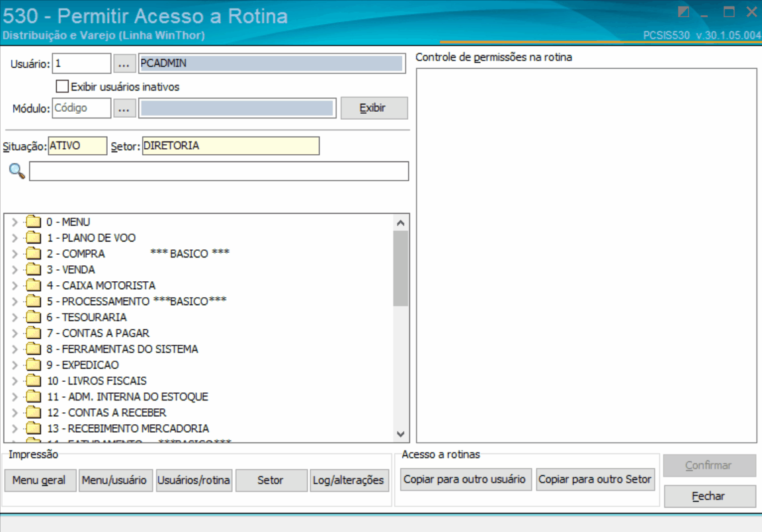
Task: Click the folder icon of 0 - MENU
Action: pos(34,221)
